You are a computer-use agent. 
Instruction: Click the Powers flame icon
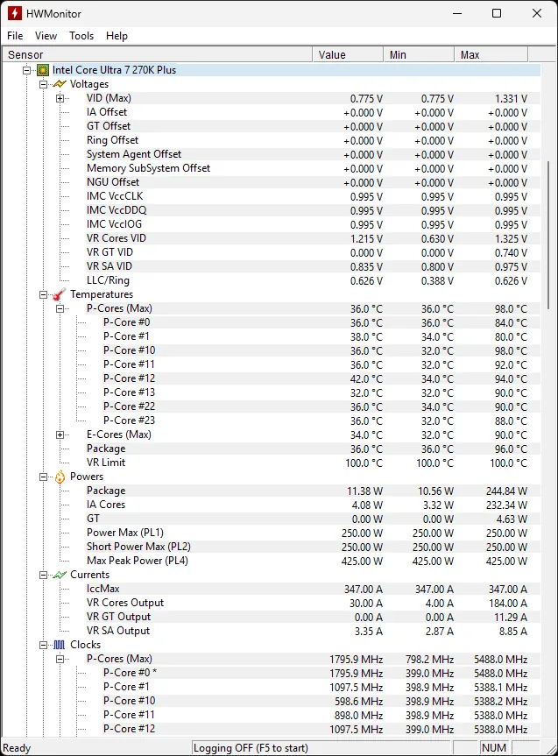click(x=60, y=477)
